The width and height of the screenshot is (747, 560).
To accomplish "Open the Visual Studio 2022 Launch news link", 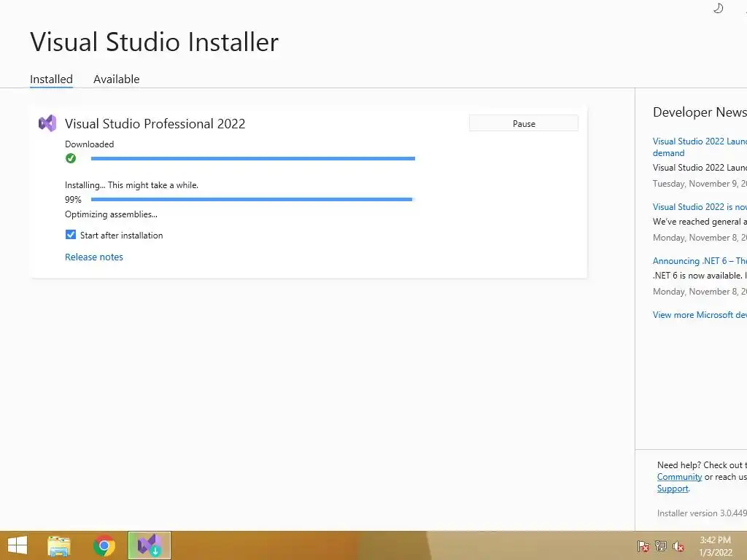I will (700, 147).
